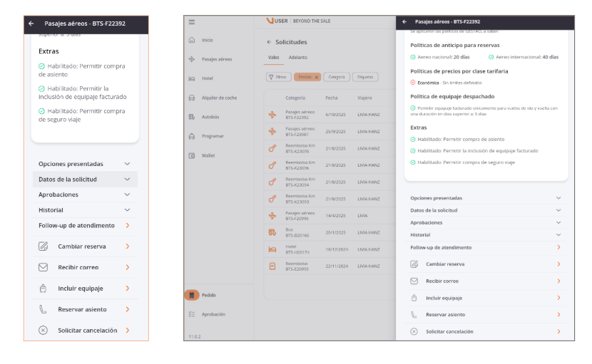Open Programar from the sidebar

point(213,136)
